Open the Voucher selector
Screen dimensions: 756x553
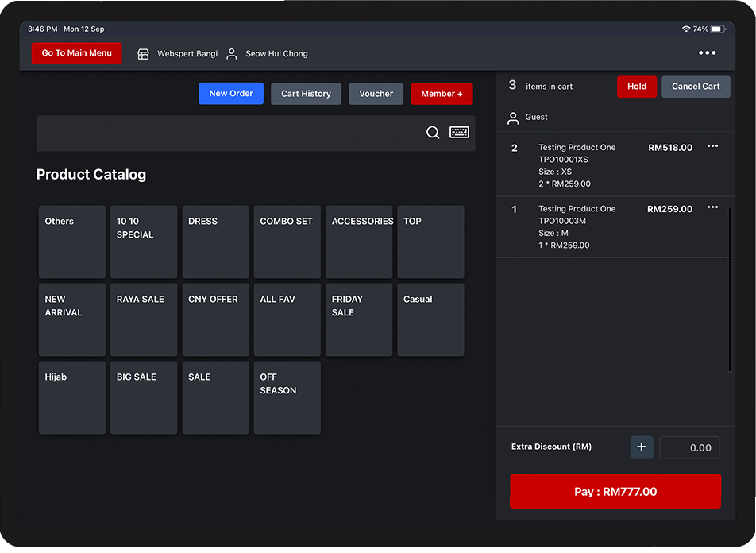coord(376,94)
